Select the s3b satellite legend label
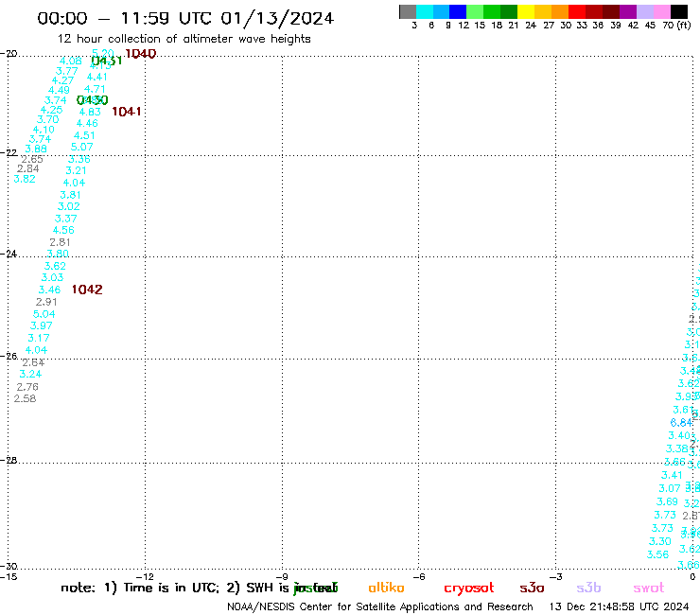 [588, 588]
